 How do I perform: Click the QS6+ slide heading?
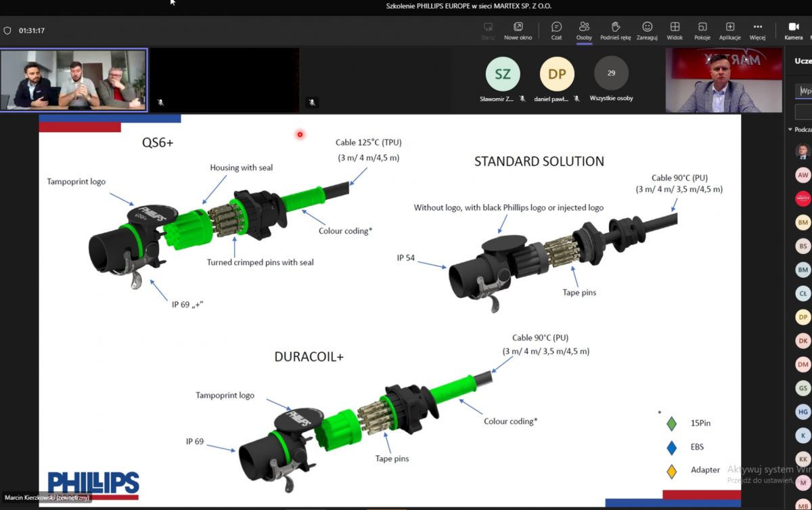coord(158,142)
